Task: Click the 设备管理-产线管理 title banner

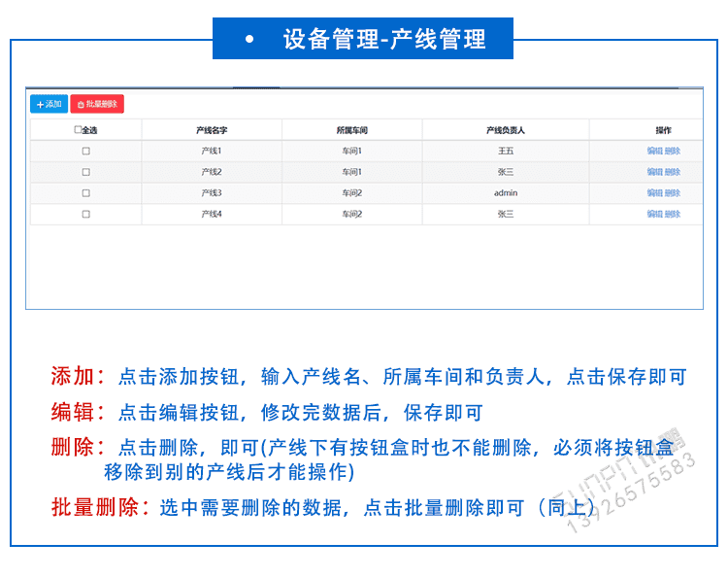Action: pyautogui.click(x=363, y=39)
